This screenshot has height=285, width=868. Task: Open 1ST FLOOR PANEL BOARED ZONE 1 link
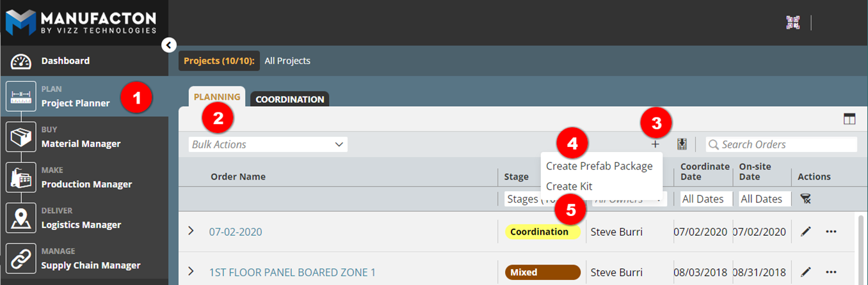coord(292,272)
